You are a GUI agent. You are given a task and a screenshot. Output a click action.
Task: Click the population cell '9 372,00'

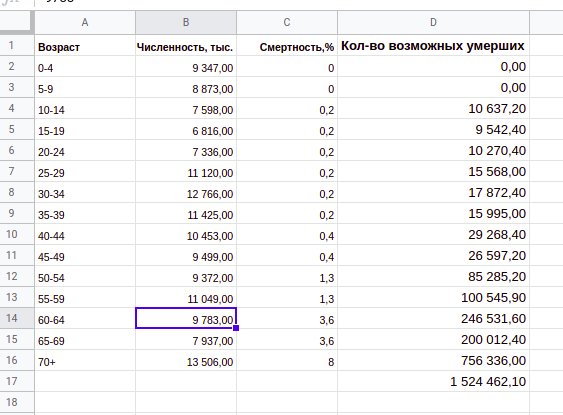tap(186, 276)
